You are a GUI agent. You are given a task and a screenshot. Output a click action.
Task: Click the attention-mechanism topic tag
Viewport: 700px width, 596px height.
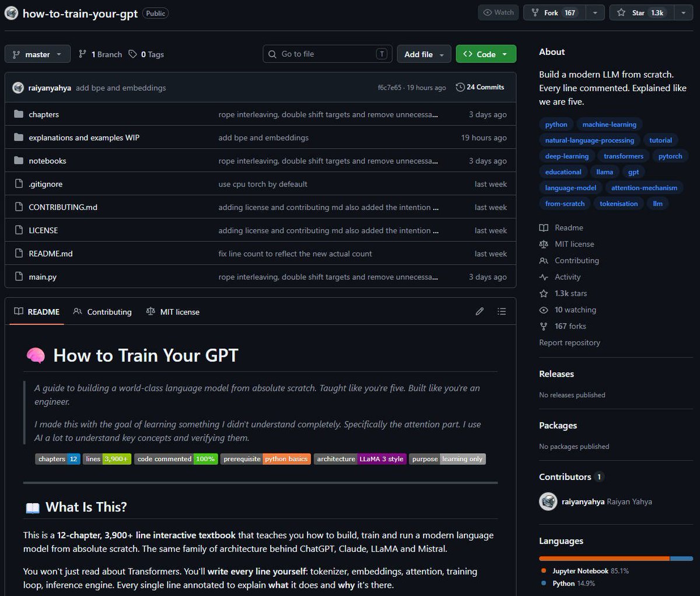[644, 188]
